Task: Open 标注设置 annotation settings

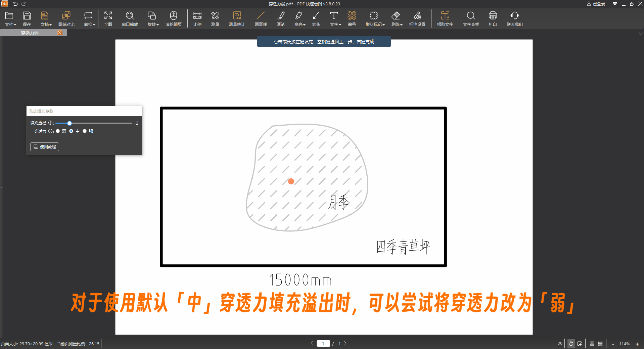Action: point(417,19)
